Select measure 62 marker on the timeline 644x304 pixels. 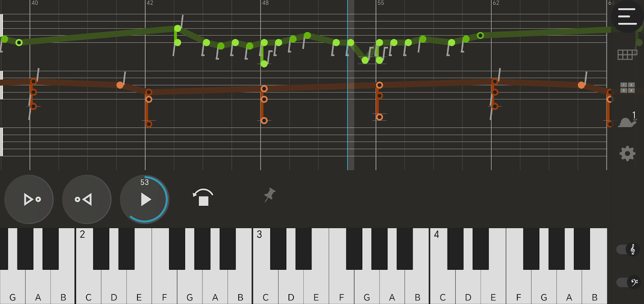pos(496,3)
